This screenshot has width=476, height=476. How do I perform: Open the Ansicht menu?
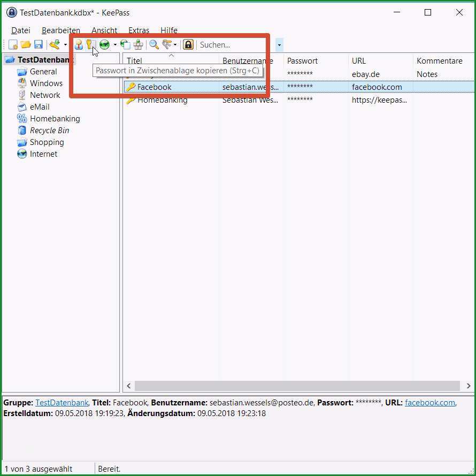104,30
